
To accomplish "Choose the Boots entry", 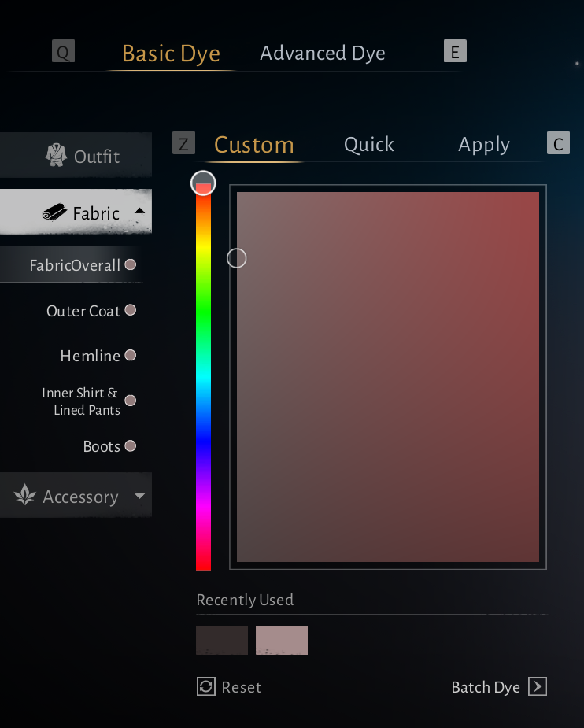I will point(102,446).
